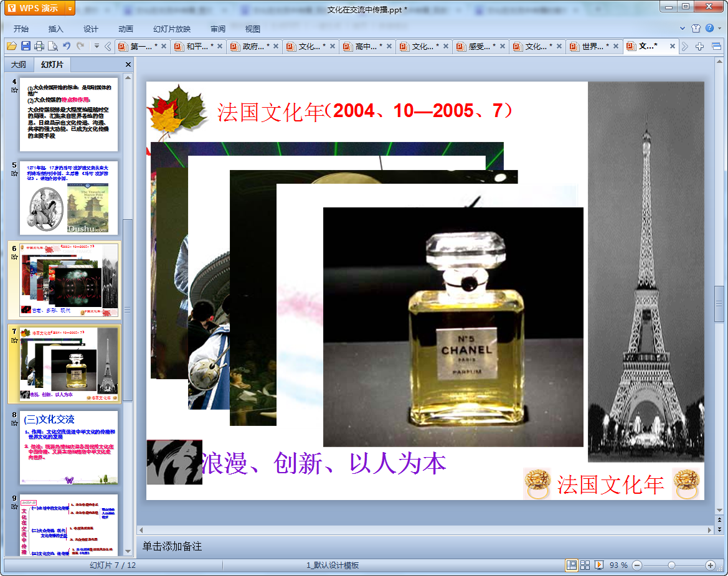Close the 和平... document tab
728x576 pixels.
[220, 46]
